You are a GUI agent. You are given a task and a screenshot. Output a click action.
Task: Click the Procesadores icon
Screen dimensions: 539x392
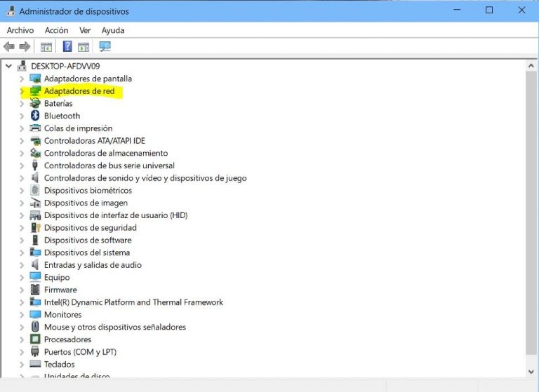[35, 339]
